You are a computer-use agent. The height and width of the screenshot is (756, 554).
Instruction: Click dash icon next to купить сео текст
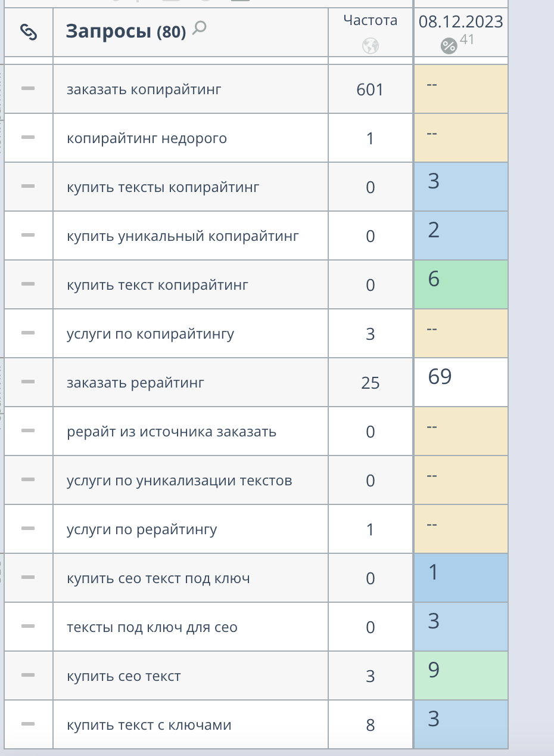click(x=28, y=675)
